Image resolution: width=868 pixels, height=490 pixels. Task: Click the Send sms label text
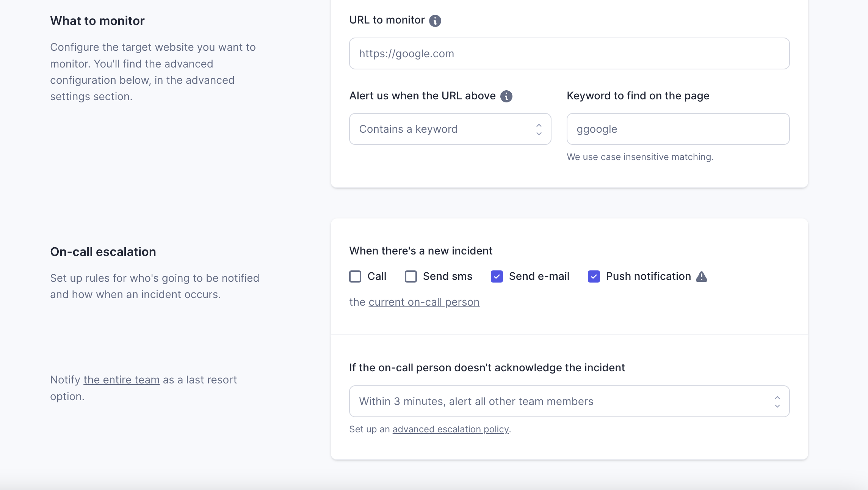[x=447, y=276]
